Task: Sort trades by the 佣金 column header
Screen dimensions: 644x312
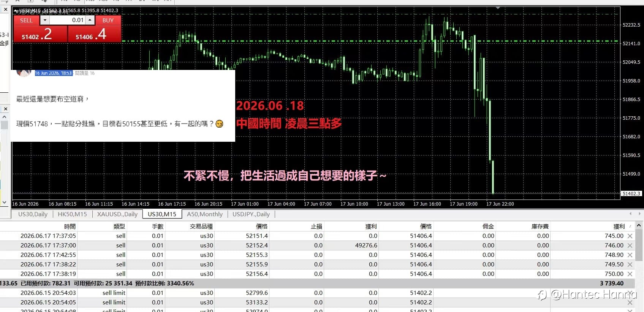Action: [x=488, y=226]
